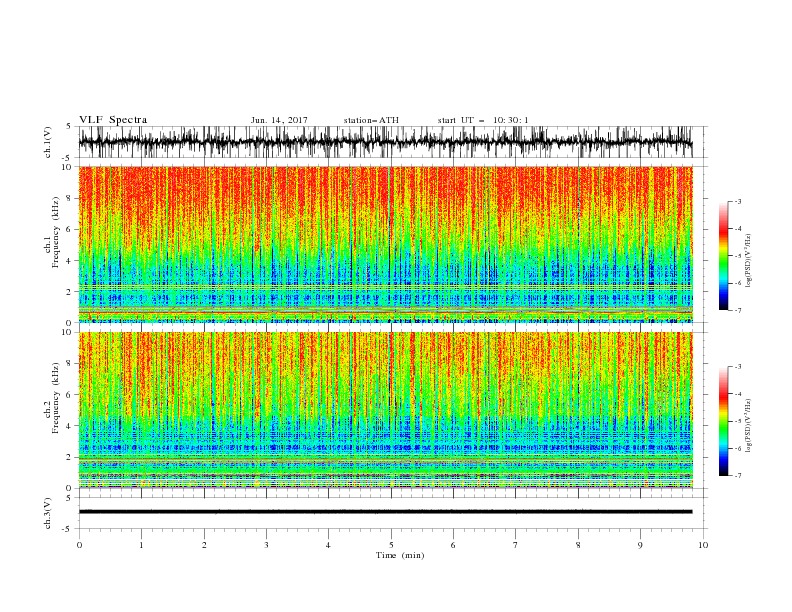The image size is (792, 612).
Task: Click the ch.2 spectrogram panel
Action: coord(386,410)
